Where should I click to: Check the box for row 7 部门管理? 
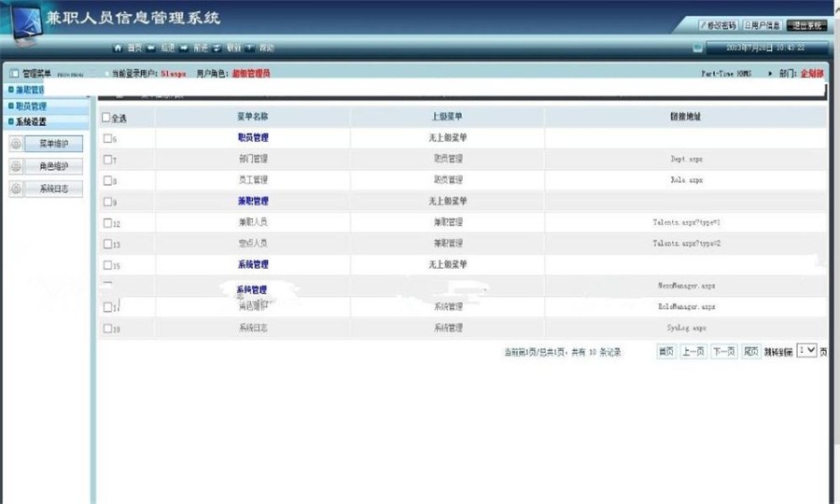click(107, 159)
